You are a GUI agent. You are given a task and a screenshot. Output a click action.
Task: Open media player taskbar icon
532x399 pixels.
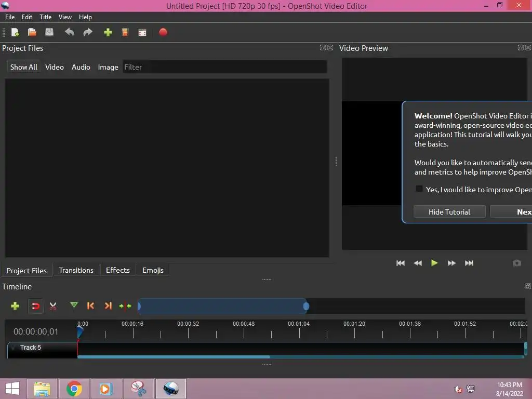tap(106, 389)
